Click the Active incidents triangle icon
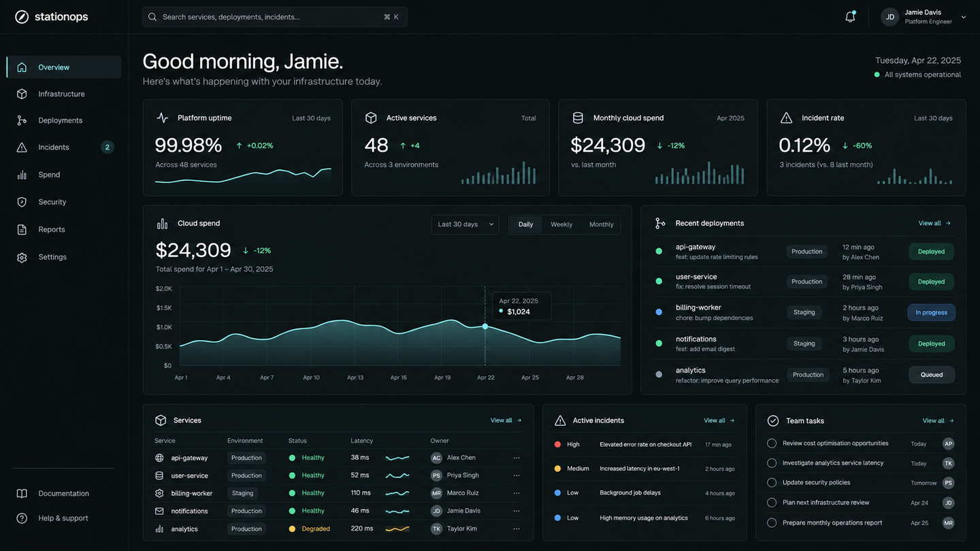Viewport: 980px width, 551px height. coord(560,420)
